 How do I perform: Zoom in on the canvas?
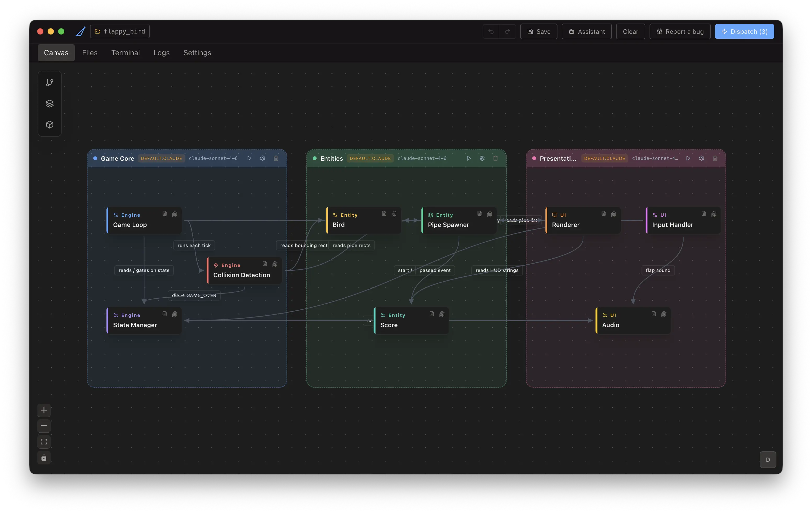click(44, 410)
